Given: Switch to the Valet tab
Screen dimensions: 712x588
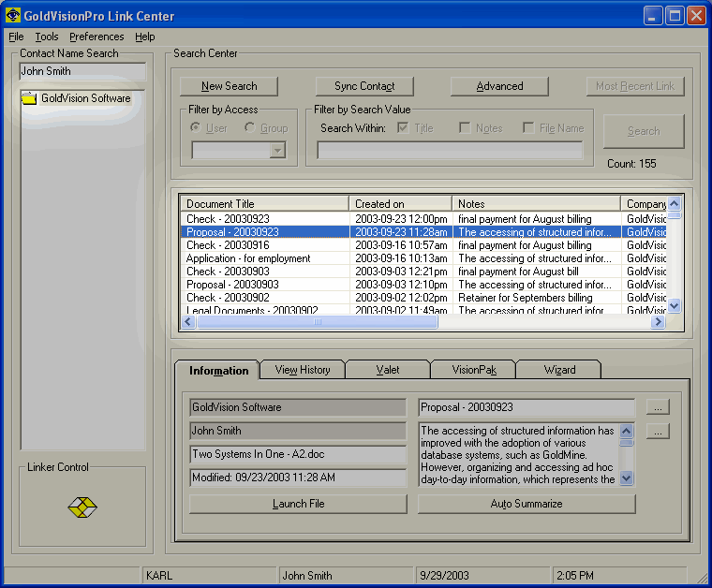Looking at the screenshot, I should click(x=388, y=370).
